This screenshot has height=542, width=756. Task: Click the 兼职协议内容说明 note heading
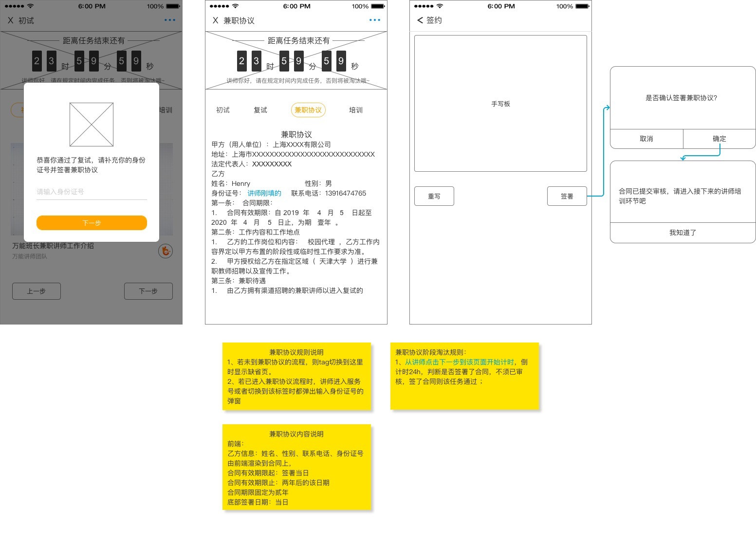tap(296, 434)
